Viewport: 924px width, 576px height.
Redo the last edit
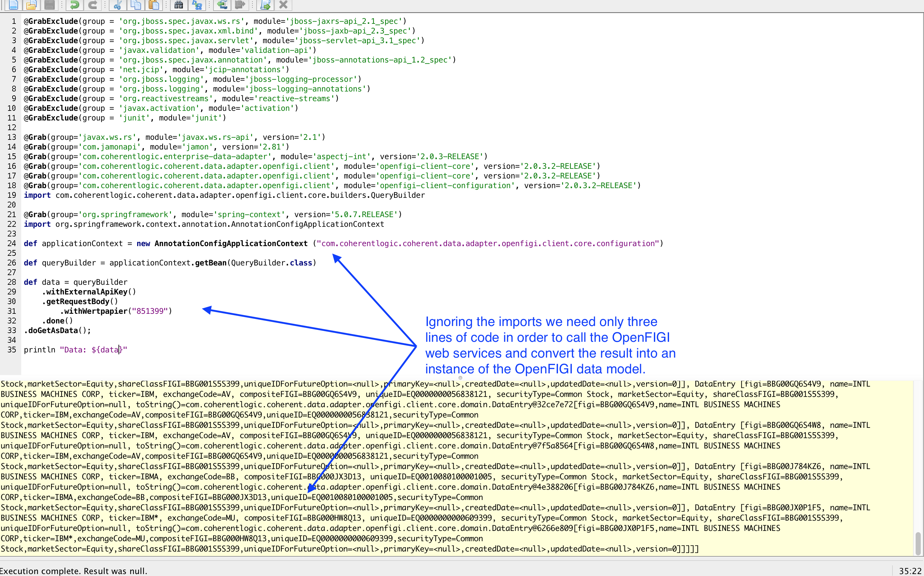click(92, 5)
